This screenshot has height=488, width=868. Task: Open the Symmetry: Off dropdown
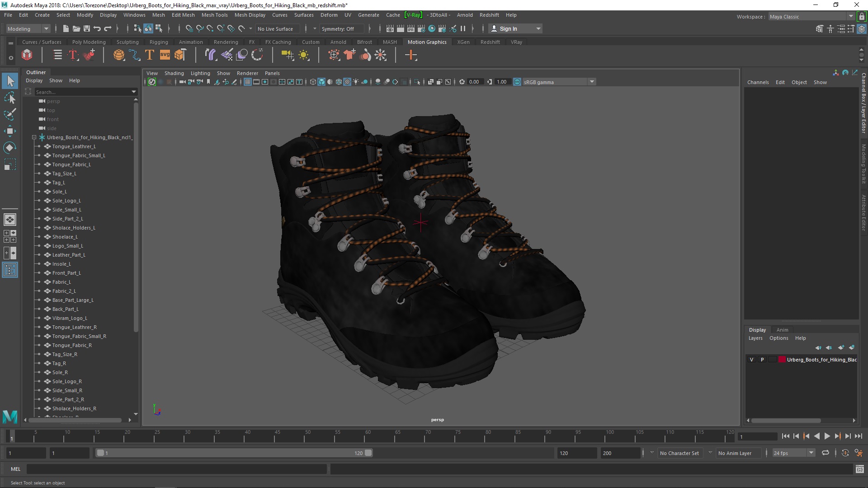pos(341,28)
